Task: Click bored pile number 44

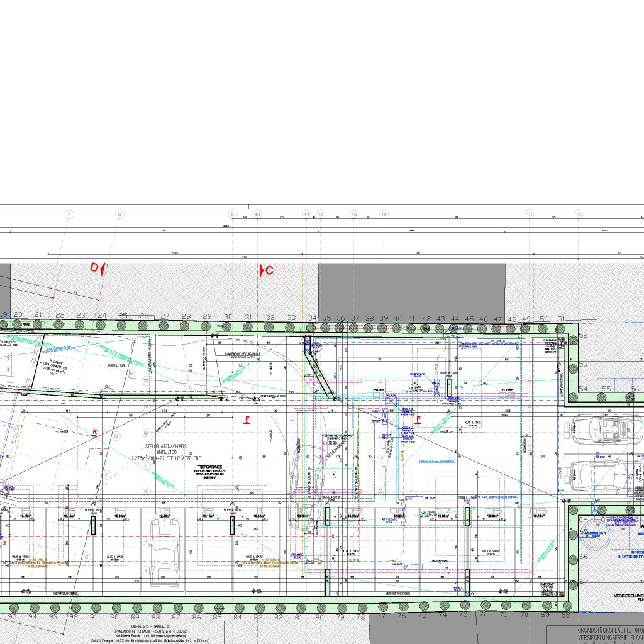Action: coord(454,319)
